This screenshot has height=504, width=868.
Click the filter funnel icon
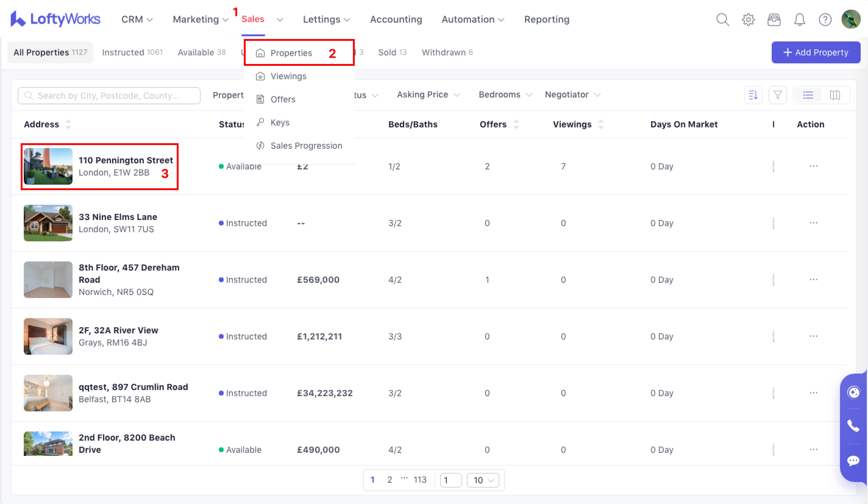pyautogui.click(x=777, y=95)
